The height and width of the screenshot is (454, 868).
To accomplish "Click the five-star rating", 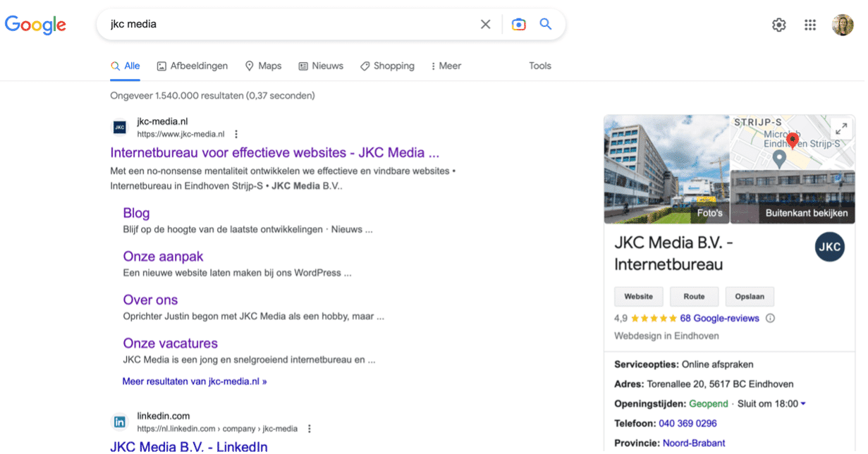I will pos(654,319).
